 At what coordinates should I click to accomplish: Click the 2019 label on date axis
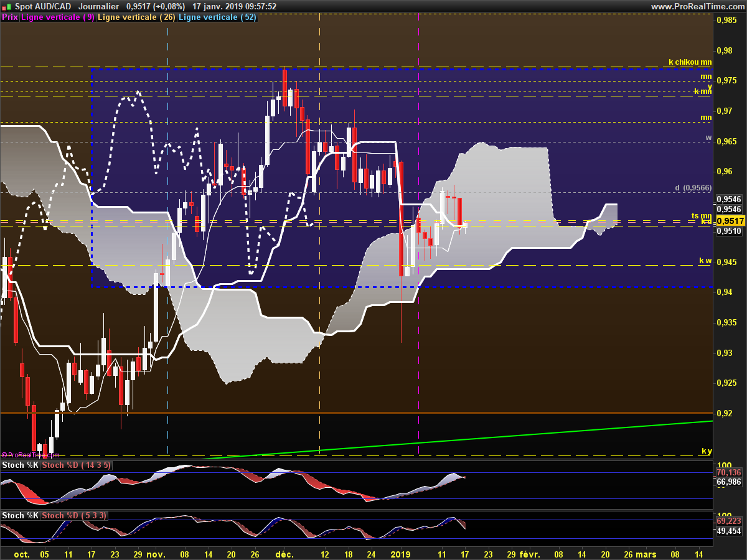(x=400, y=554)
